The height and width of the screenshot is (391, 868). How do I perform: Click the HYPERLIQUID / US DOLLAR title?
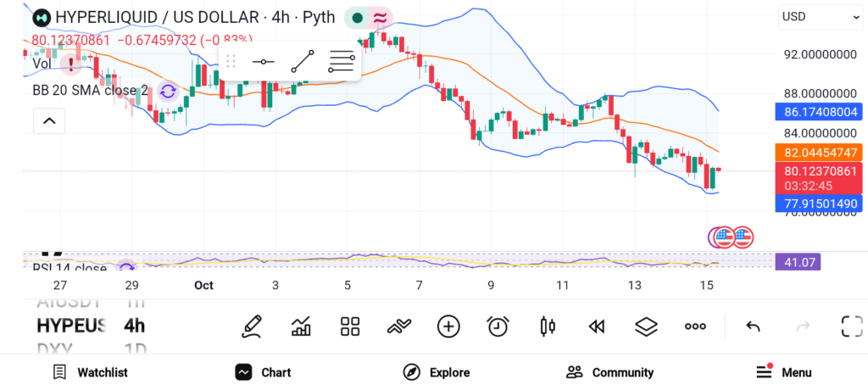pyautogui.click(x=157, y=17)
